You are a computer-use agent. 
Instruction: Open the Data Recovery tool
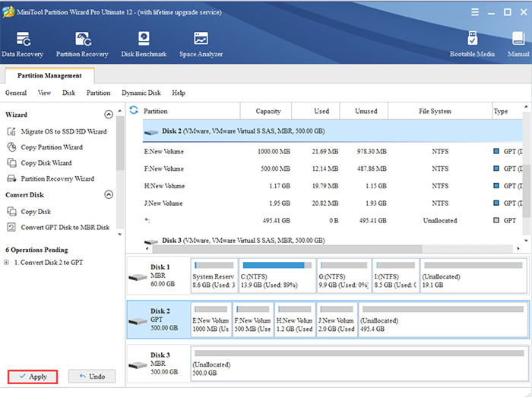(x=22, y=43)
